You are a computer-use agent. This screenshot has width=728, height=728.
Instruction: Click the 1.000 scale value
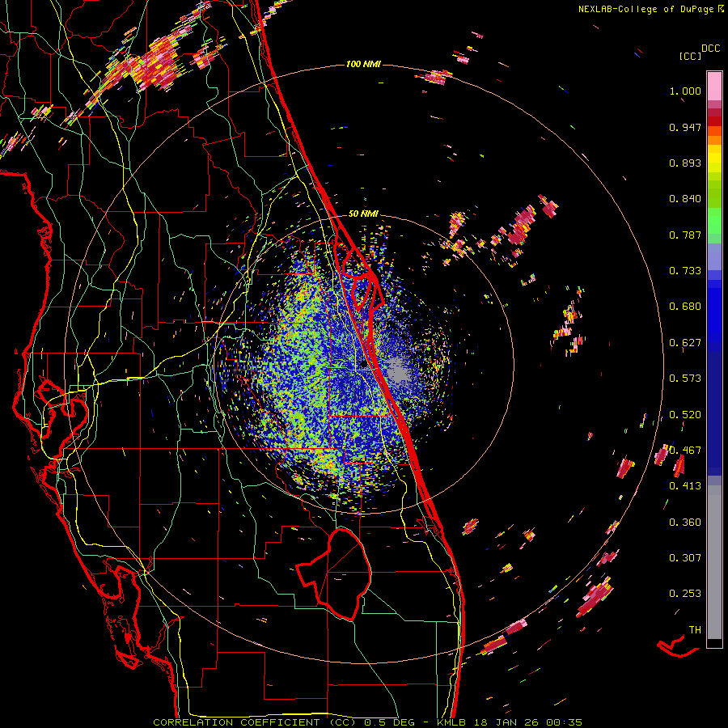pyautogui.click(x=685, y=91)
